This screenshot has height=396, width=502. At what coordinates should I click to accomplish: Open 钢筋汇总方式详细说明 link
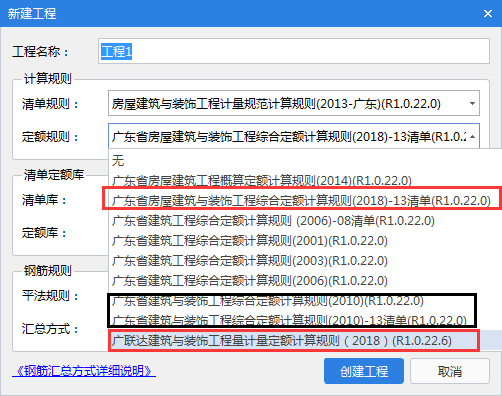(x=84, y=371)
